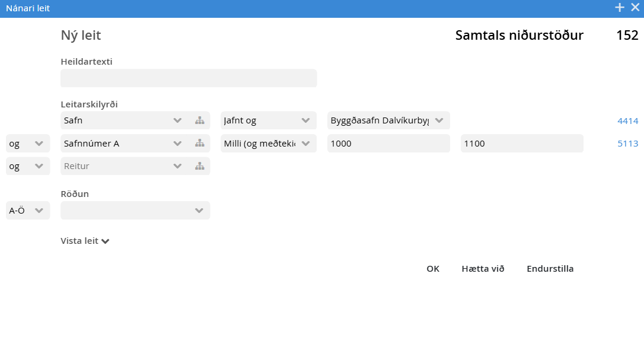The height and width of the screenshot is (337, 644).
Task: Open the 5113 result count link
Action: (x=628, y=144)
